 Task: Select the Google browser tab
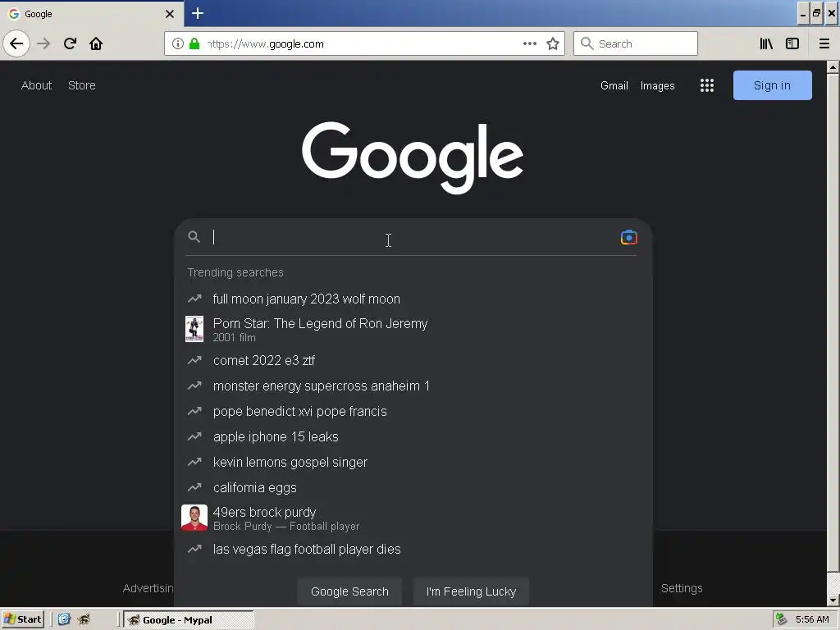pyautogui.click(x=92, y=14)
